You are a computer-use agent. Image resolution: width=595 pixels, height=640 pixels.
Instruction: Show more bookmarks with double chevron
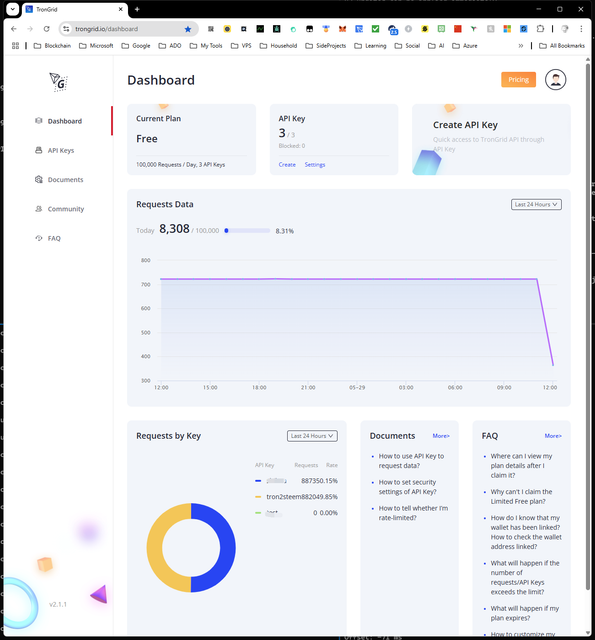tap(521, 46)
